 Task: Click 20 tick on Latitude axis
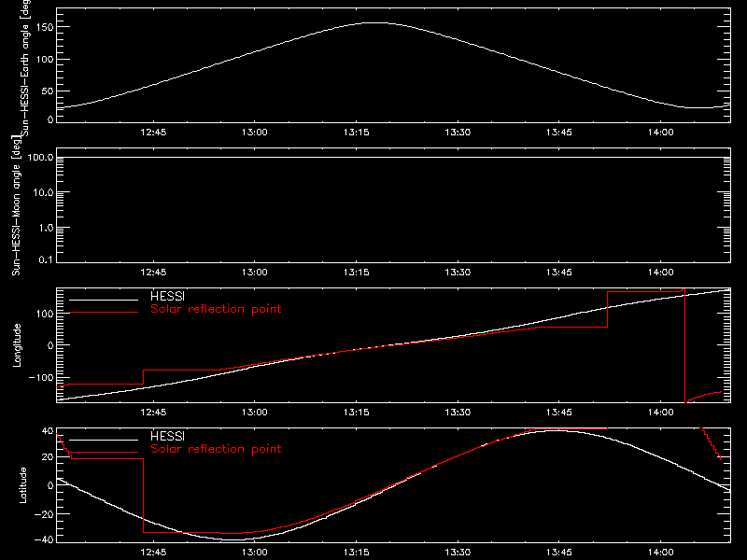(48, 457)
